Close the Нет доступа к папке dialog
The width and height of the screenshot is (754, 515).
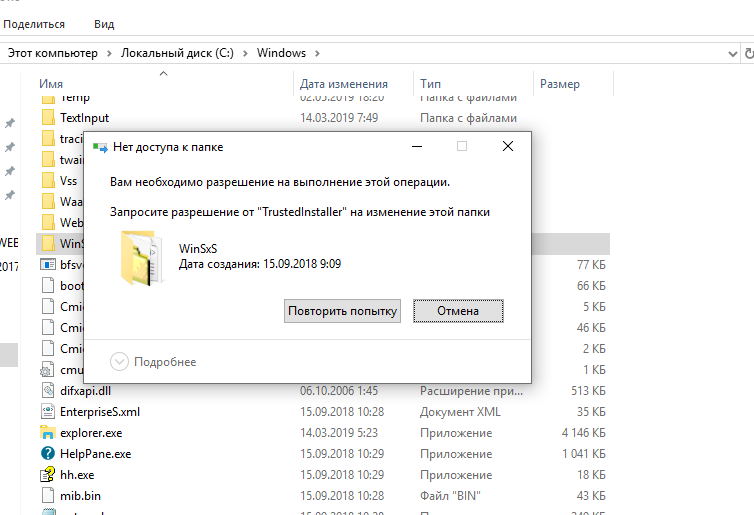[x=508, y=146]
